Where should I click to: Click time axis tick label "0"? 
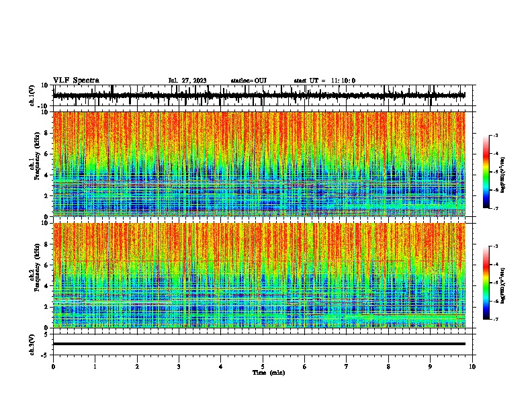(53, 367)
